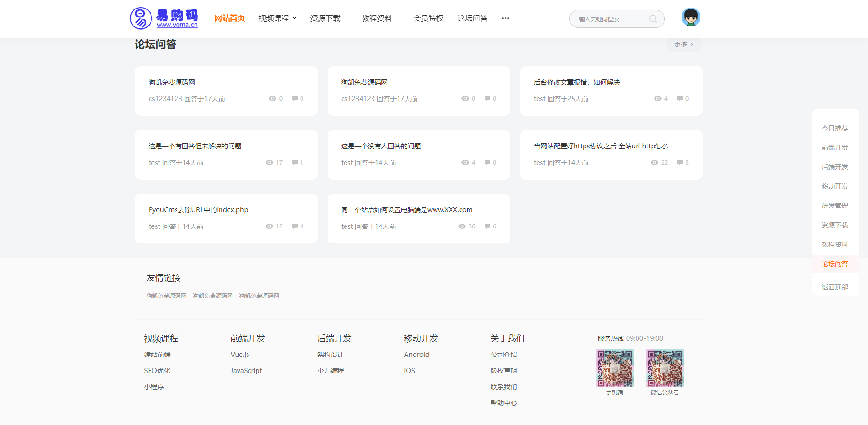Click the 手机端 QR code image
Viewport: 868px width, 425px height.
pyautogui.click(x=614, y=368)
